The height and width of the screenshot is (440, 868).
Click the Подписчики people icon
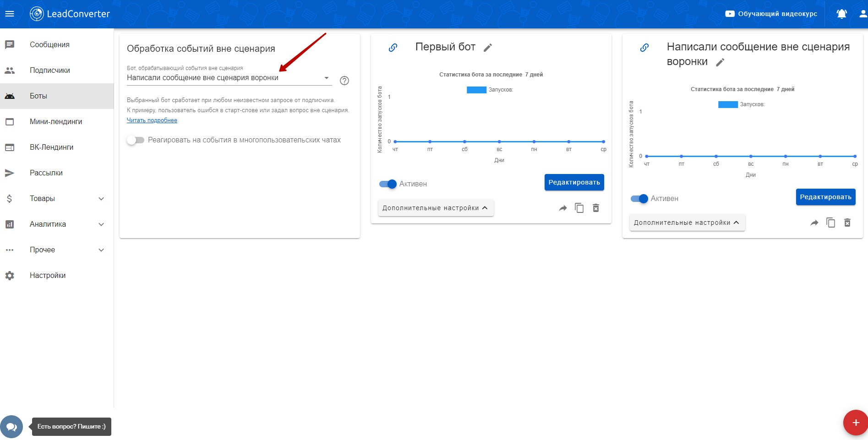[x=10, y=71]
